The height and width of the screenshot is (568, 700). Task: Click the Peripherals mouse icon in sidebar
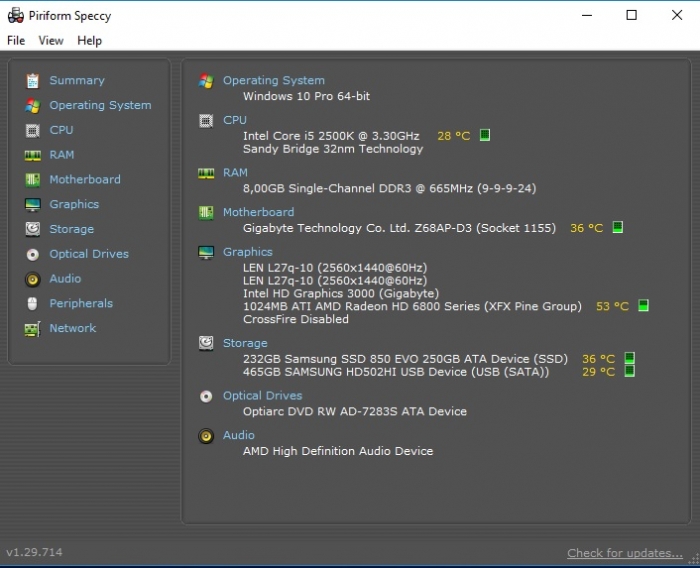[x=32, y=304]
